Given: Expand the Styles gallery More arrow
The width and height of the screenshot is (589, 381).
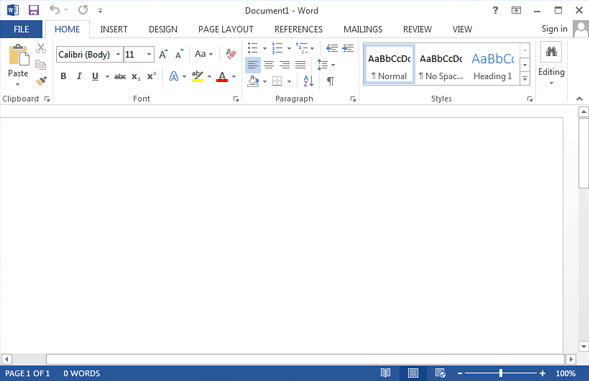Looking at the screenshot, I should pos(525,79).
